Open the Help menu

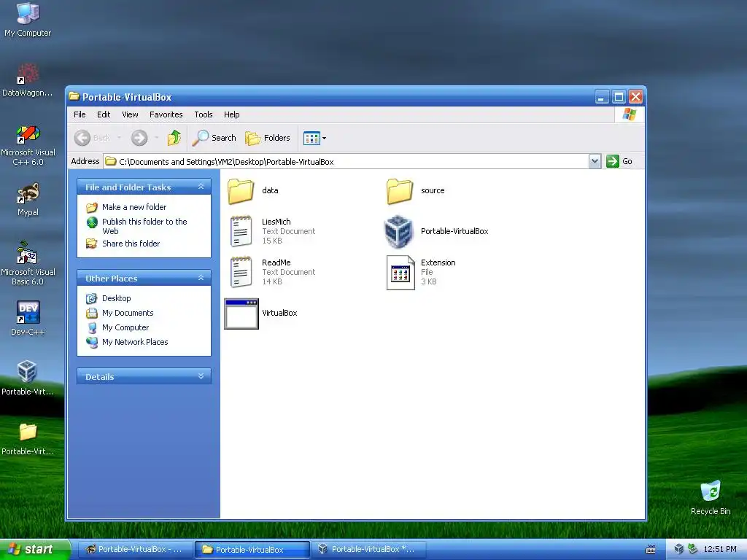(x=231, y=114)
